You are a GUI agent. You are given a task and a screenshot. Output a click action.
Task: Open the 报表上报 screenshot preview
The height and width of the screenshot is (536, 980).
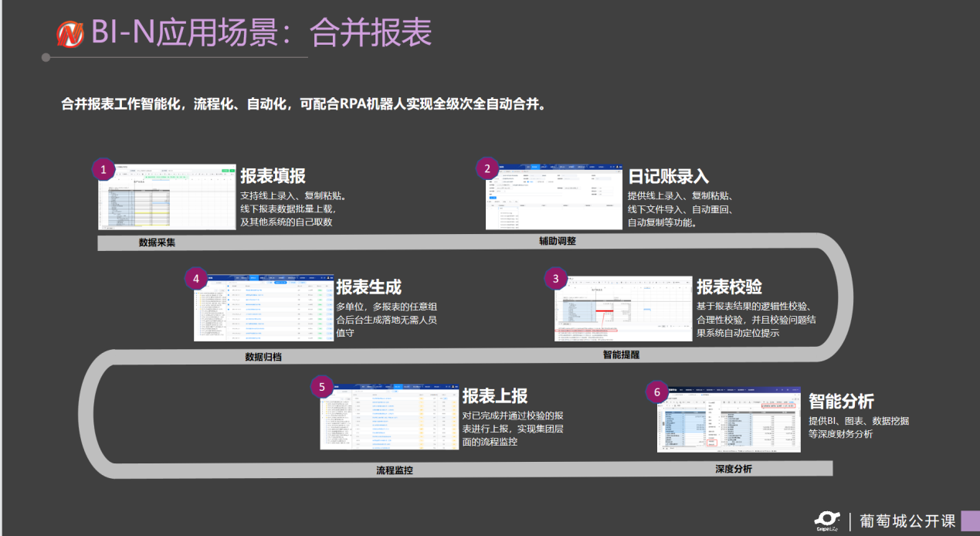click(x=388, y=416)
